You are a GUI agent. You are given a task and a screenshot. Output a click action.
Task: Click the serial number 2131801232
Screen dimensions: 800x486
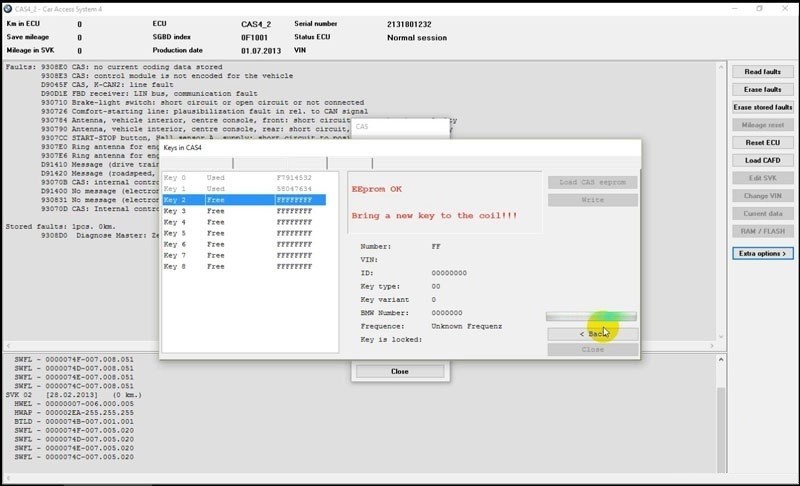coord(409,24)
